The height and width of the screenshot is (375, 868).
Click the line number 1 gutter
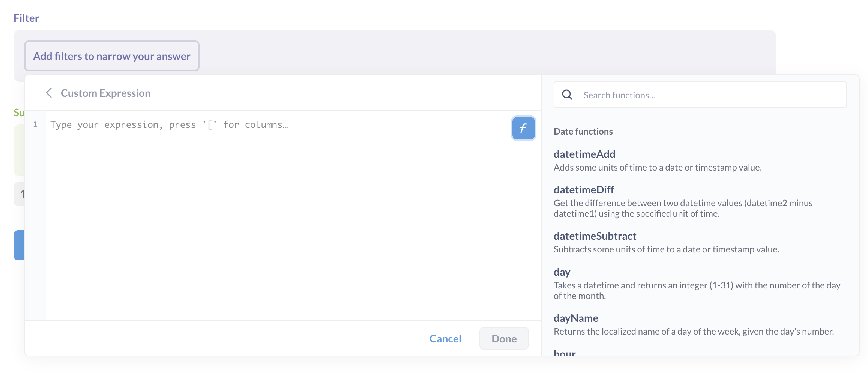(x=36, y=125)
